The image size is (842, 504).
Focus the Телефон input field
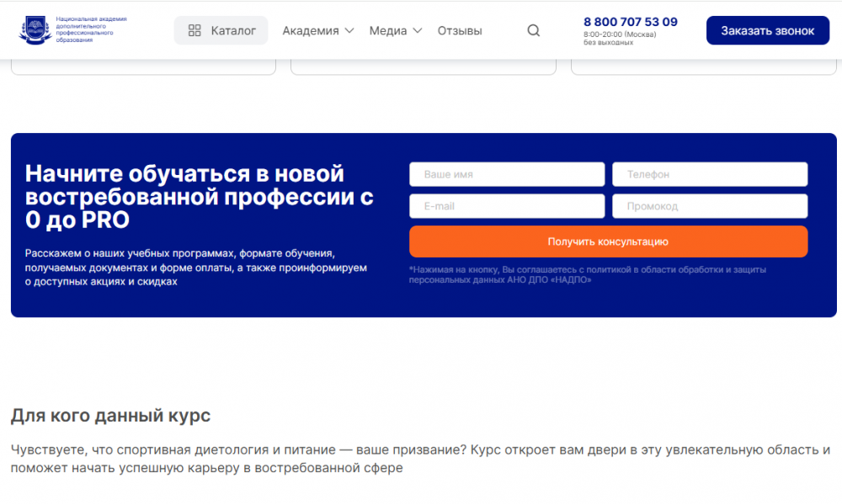pyautogui.click(x=710, y=174)
